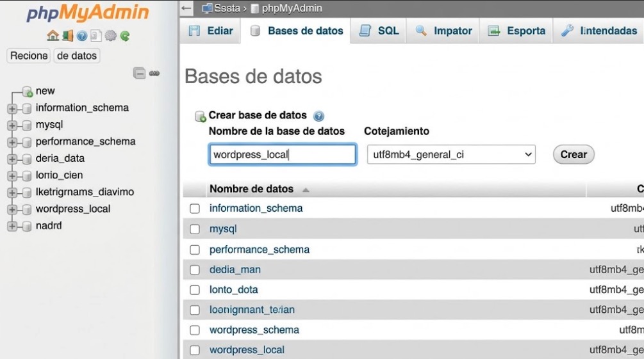Open the Home icon in the sidebar
The image size is (644, 359).
pos(53,36)
